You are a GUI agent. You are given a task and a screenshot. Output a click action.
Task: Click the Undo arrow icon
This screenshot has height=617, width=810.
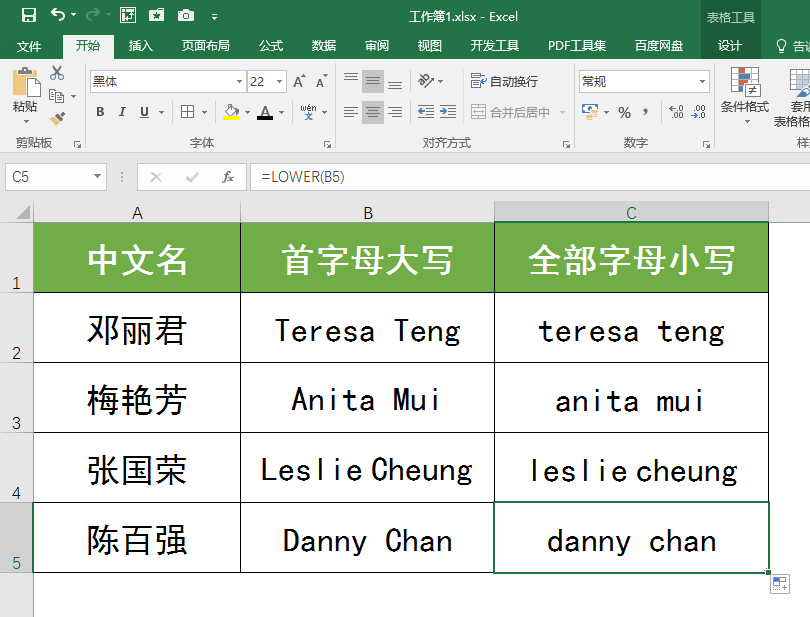click(x=58, y=15)
